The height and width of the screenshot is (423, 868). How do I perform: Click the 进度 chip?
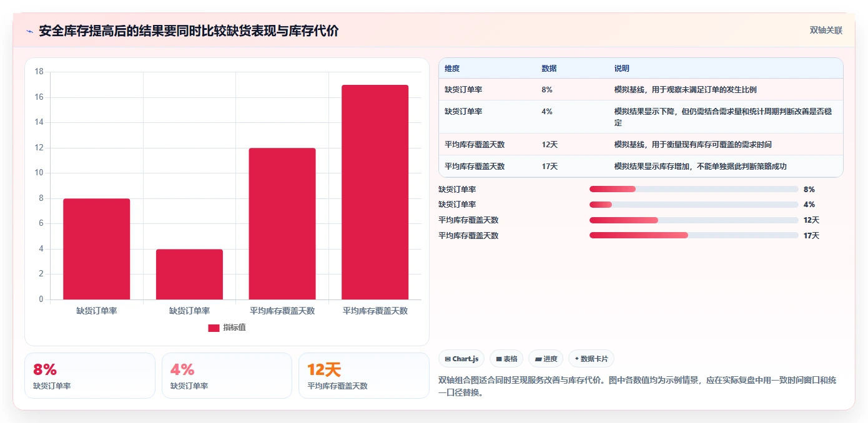click(546, 359)
